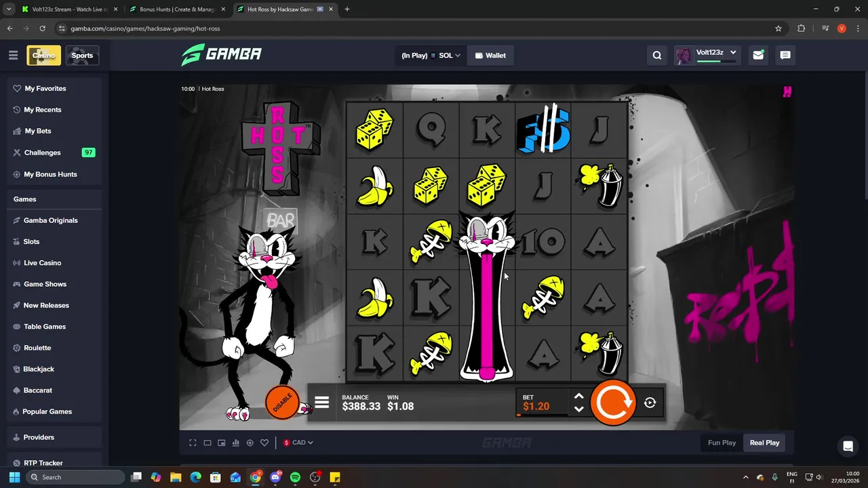The width and height of the screenshot is (868, 488).
Task: Open the Wallet
Action: coord(490,56)
